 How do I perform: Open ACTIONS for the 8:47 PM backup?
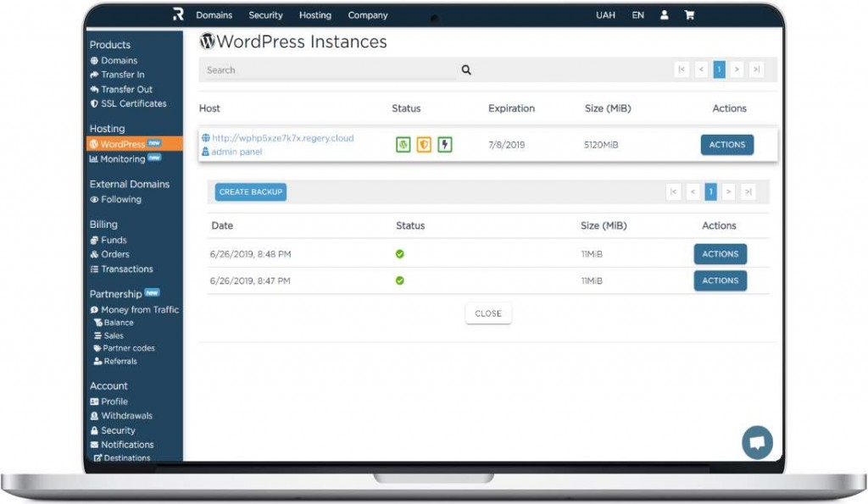click(x=721, y=280)
